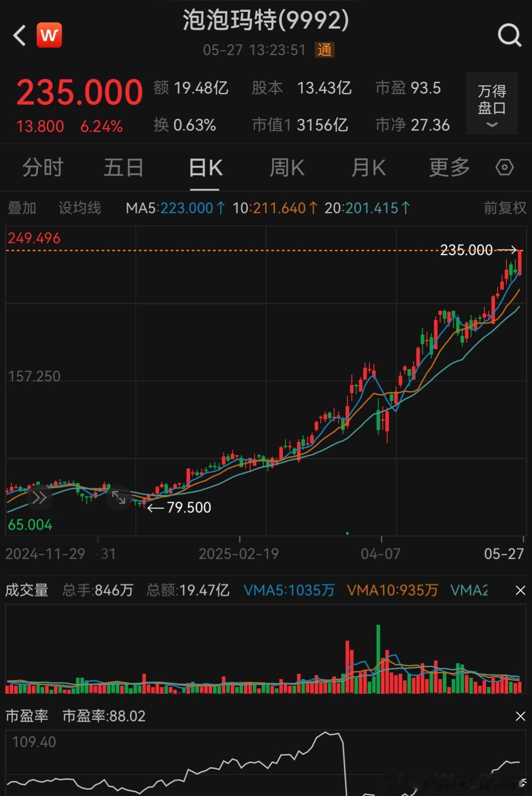Tap the VMA5:1035万 value
Viewport: 532px width, 796px height.
289,590
